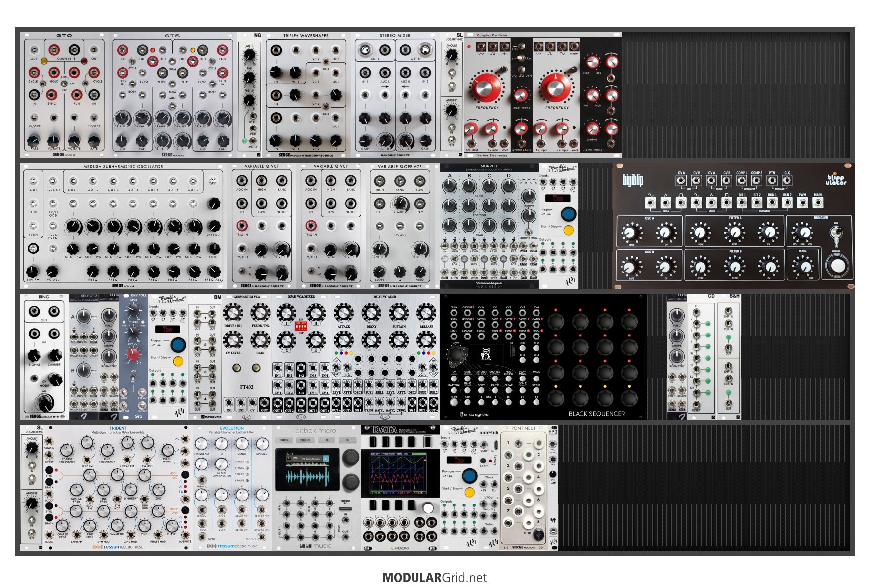Click the MAIN output jack on bigiblip
The height and width of the screenshot is (588, 870).
818,202
